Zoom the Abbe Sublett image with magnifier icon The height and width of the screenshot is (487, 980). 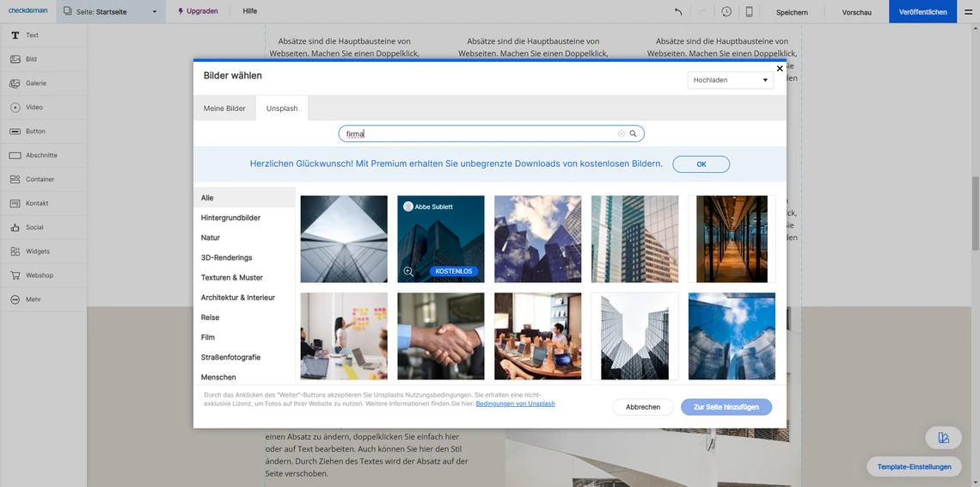(408, 271)
